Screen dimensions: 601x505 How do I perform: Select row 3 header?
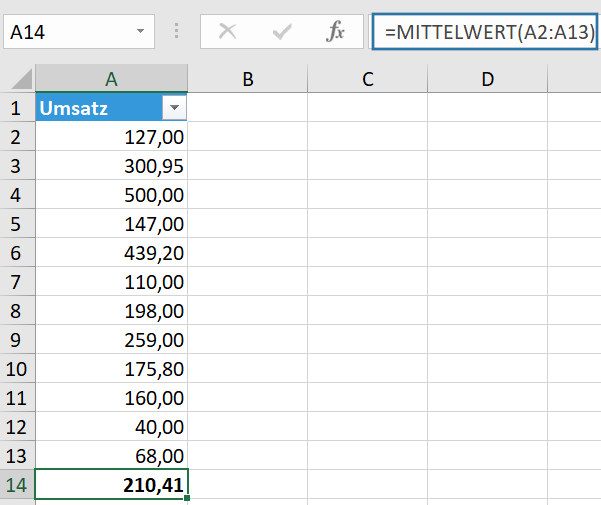[x=17, y=166]
